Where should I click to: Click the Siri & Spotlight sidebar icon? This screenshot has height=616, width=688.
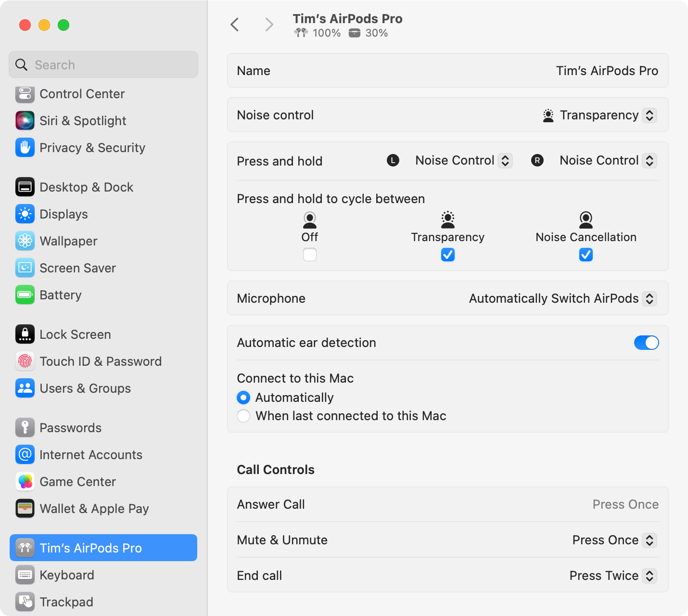(25, 120)
